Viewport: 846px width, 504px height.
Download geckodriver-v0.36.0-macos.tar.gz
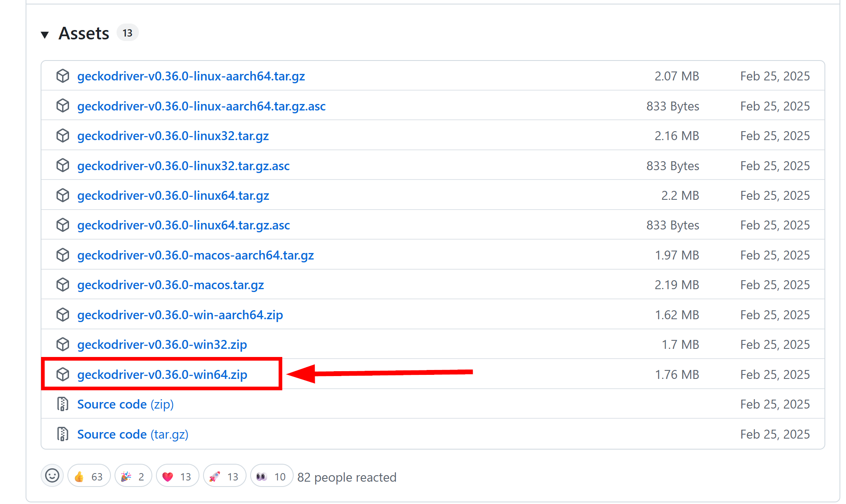tap(171, 285)
